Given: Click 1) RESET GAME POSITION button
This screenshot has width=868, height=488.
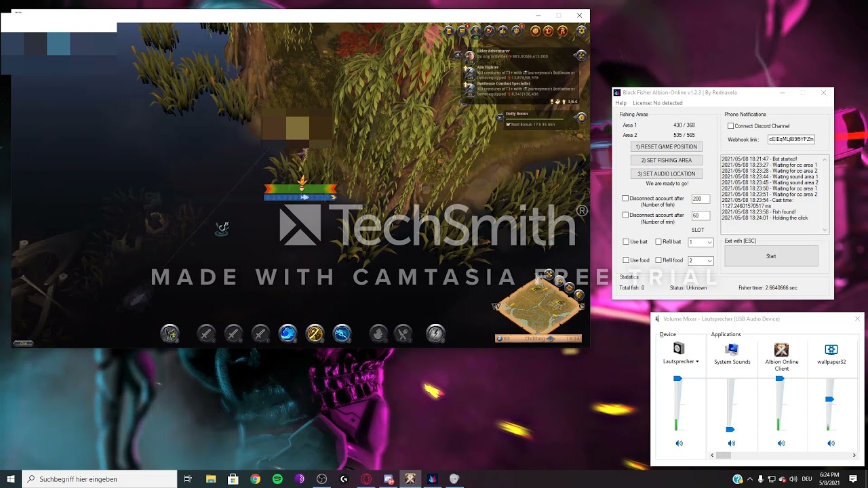Looking at the screenshot, I should tap(666, 146).
